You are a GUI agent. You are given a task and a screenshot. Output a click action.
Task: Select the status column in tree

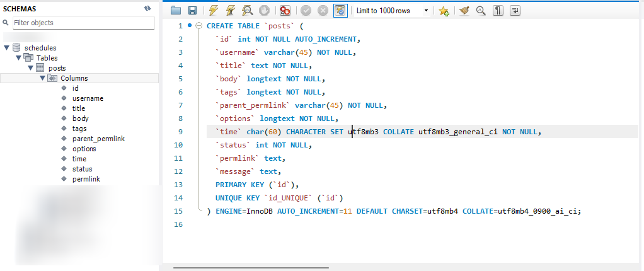tap(82, 169)
